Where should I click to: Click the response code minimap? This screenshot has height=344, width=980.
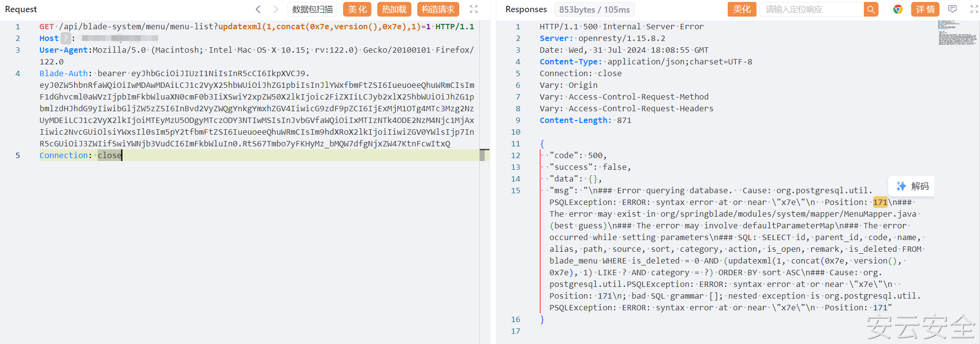pyautogui.click(x=957, y=33)
